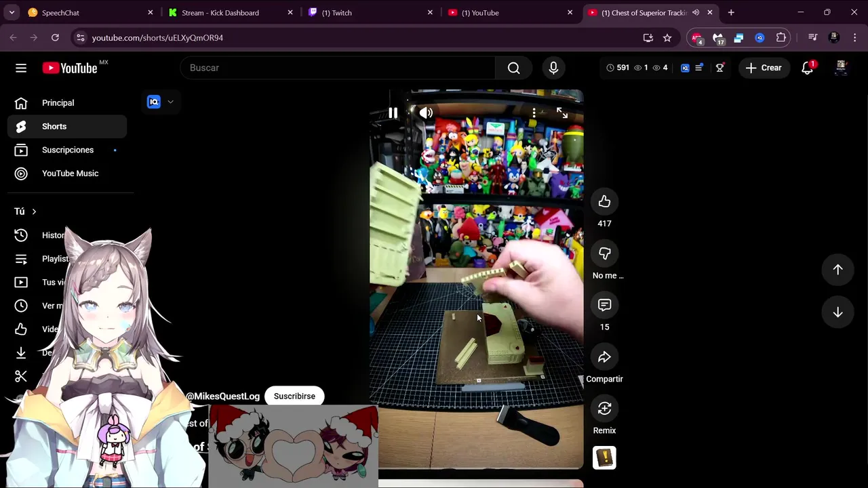
Task: Dislike the short with the thumbs-down icon
Action: coord(604,253)
